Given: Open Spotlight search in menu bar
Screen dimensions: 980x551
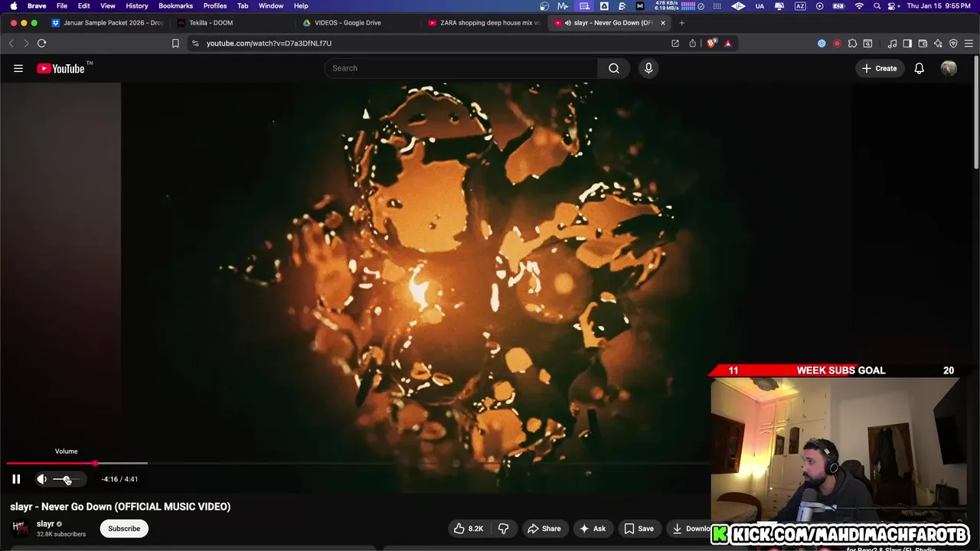Looking at the screenshot, I should tap(877, 6).
